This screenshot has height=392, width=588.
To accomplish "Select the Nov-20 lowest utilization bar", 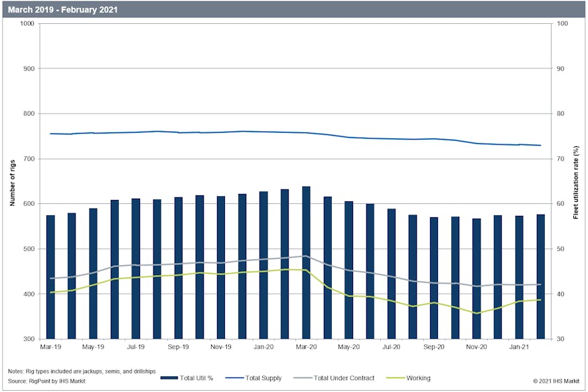I will (x=477, y=279).
